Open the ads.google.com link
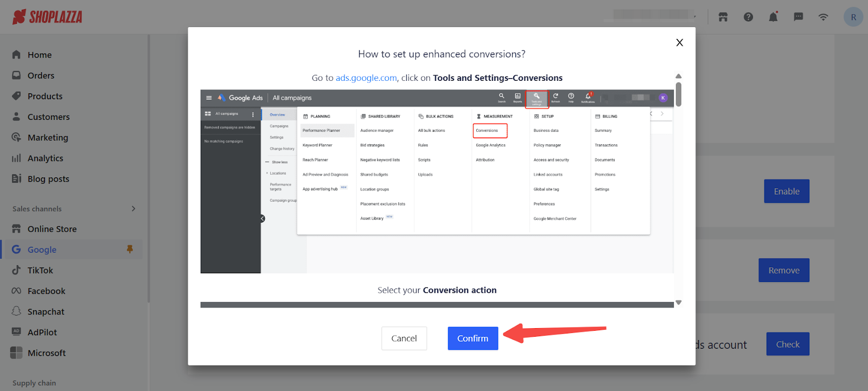This screenshot has width=868, height=391. (366, 78)
